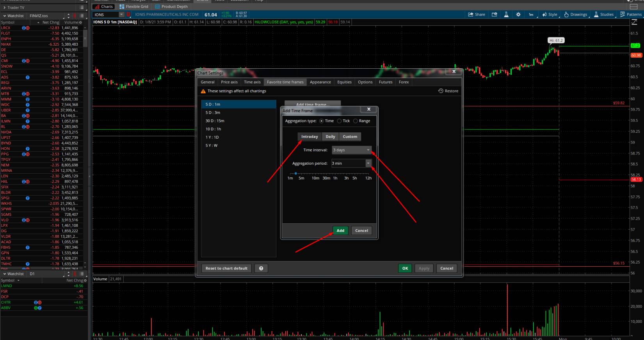Click the help question mark button

(x=261, y=268)
